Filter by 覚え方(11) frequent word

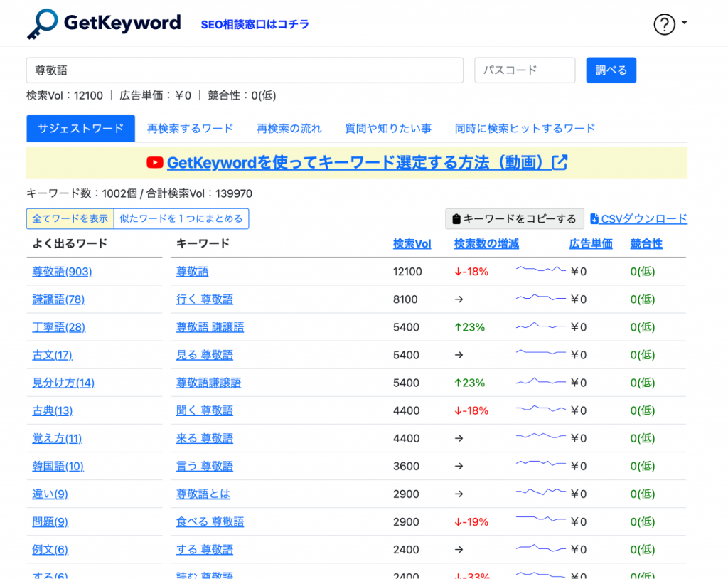point(57,438)
